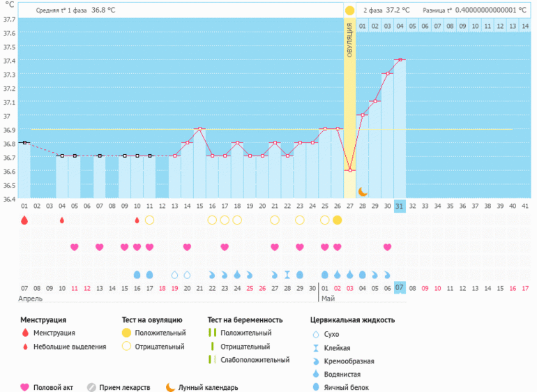This screenshot has width=537, height=392.
Task: Click the intercourse heart on cycle day 30
Action: (388, 247)
